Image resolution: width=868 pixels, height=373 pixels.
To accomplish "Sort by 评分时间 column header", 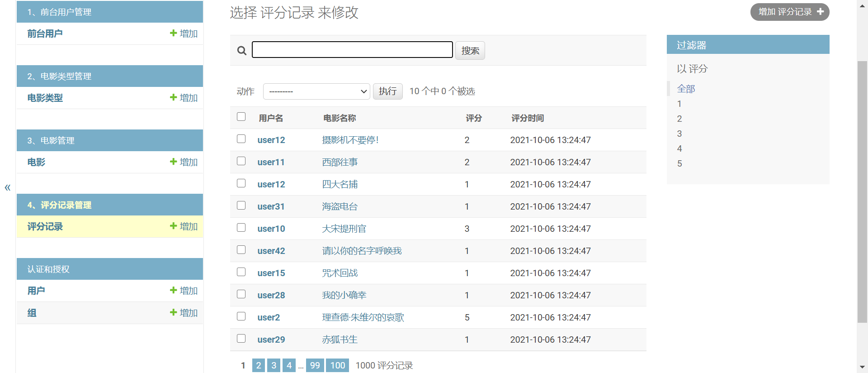I will (528, 118).
